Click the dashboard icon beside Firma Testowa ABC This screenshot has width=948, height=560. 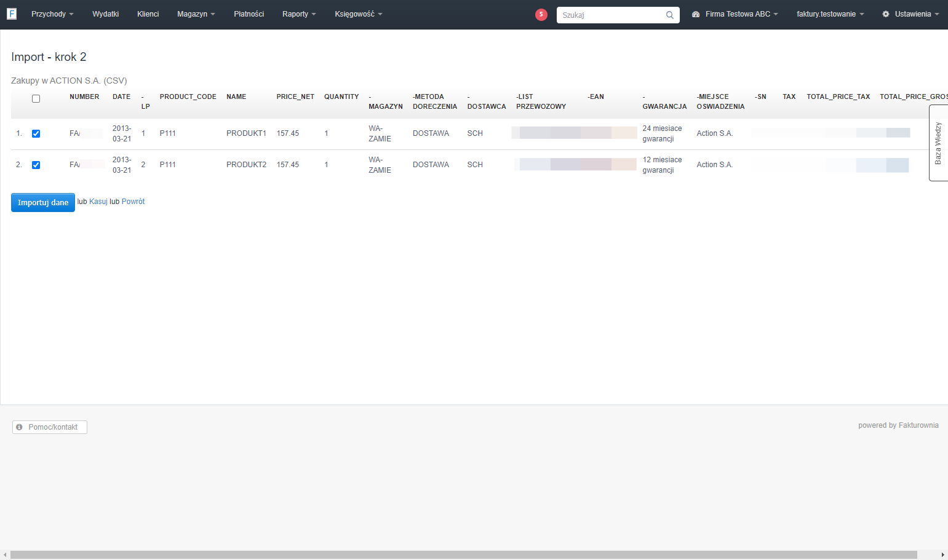pyautogui.click(x=696, y=14)
